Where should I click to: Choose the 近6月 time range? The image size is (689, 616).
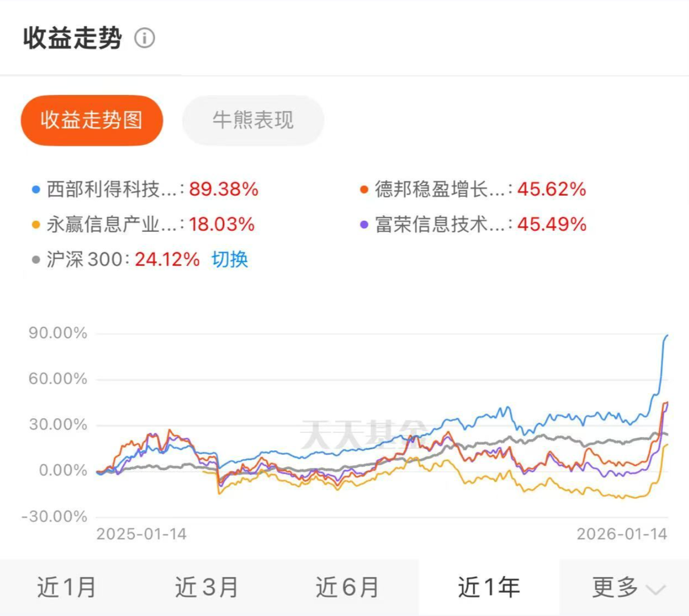347,587
